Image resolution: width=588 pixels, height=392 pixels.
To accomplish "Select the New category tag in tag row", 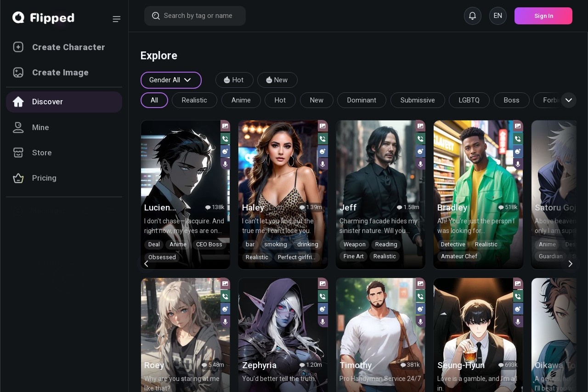I will click(317, 100).
